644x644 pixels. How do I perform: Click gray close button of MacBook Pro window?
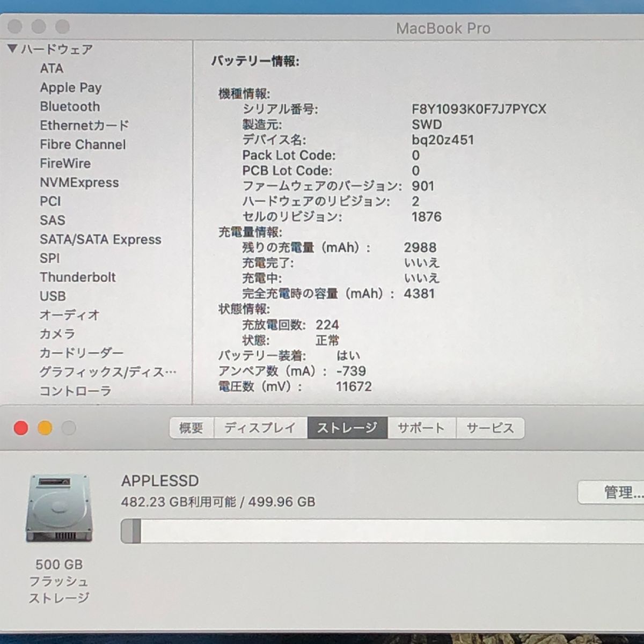[x=15, y=26]
